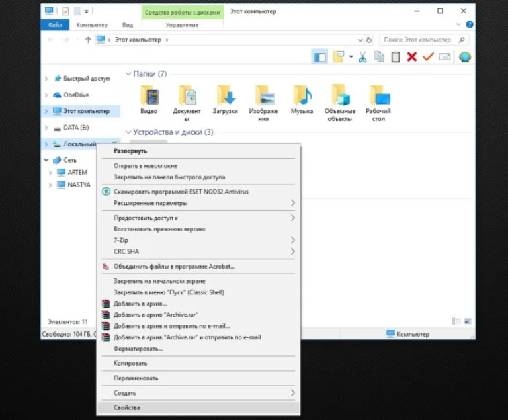Click the search box Поиск: Этот компьютер
Screen dimensions: 508x420
pos(424,40)
